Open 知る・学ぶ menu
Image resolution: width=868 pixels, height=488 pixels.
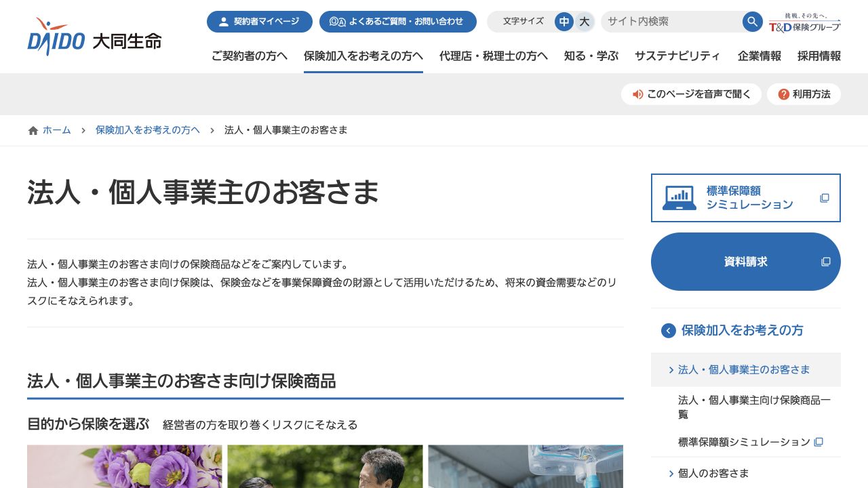point(591,56)
